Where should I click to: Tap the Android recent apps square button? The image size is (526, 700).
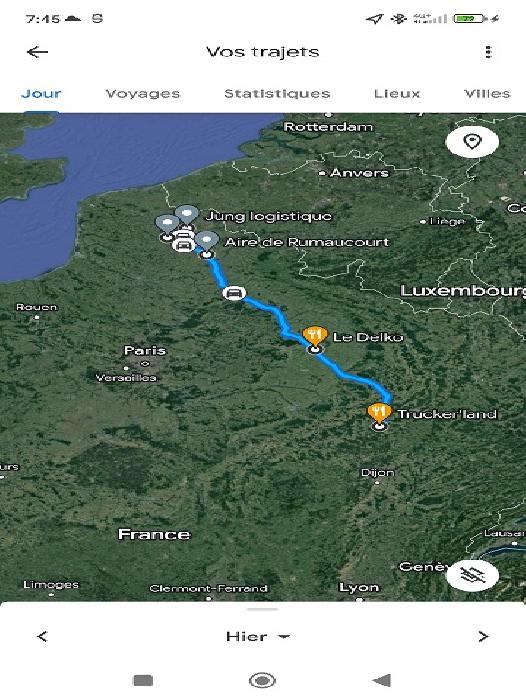[143, 680]
